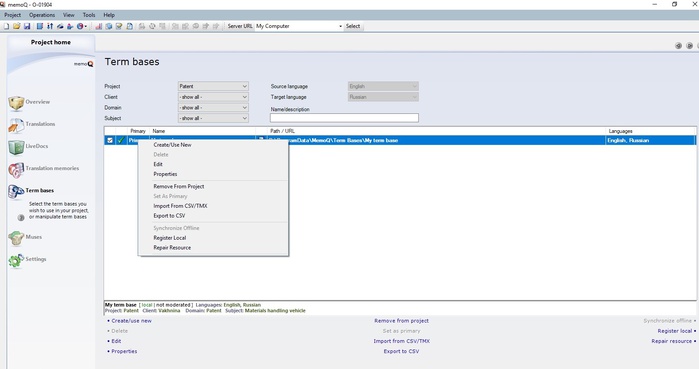Screen dimensions: 699x369
Task: Click the Primary column header
Action: 138,131
